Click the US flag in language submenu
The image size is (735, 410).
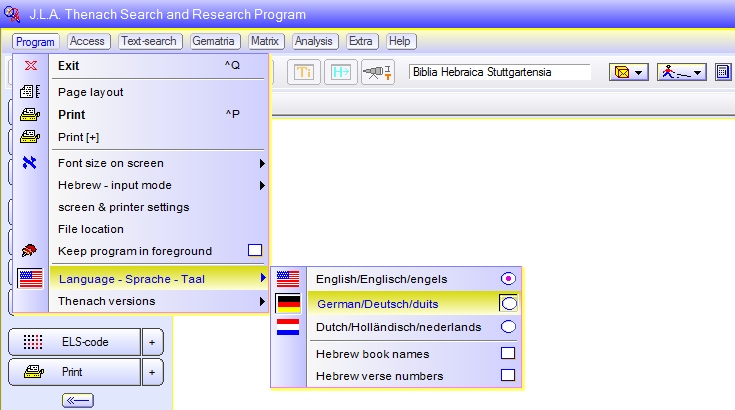click(288, 279)
